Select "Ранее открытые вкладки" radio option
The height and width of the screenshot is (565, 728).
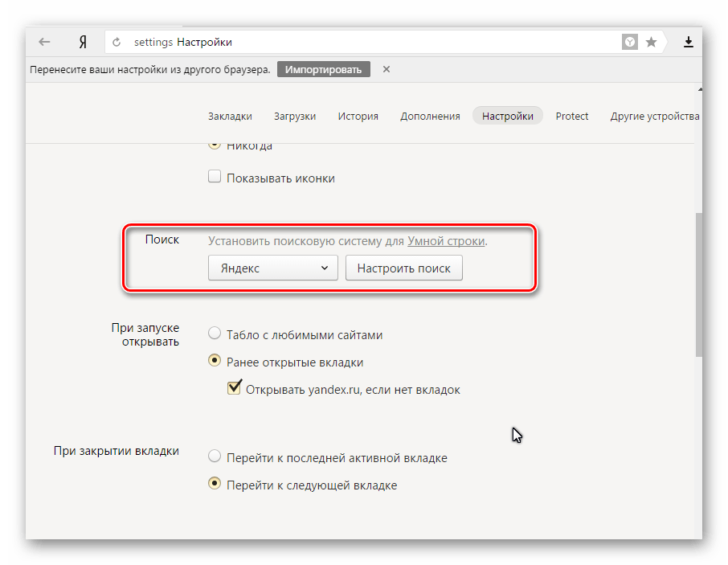click(215, 362)
